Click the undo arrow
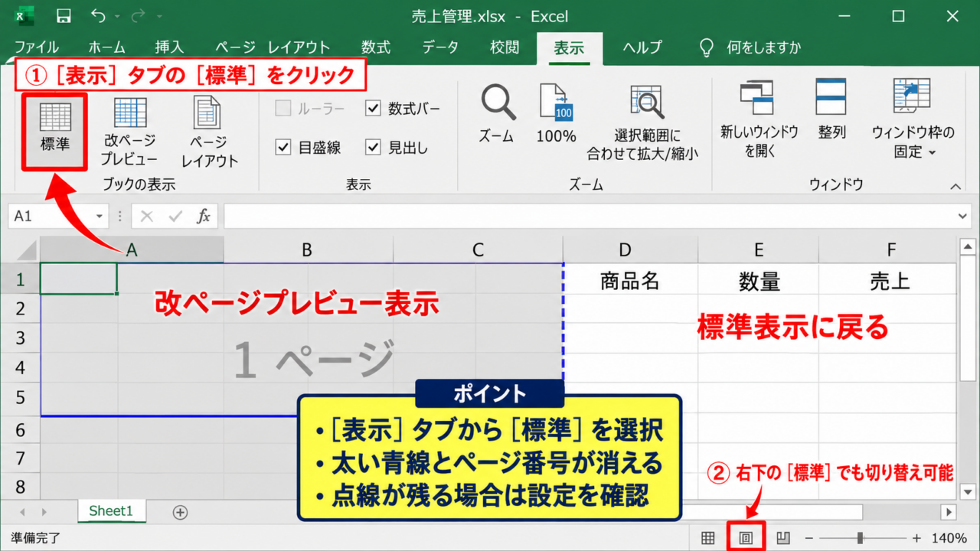980x551 pixels. pyautogui.click(x=98, y=16)
